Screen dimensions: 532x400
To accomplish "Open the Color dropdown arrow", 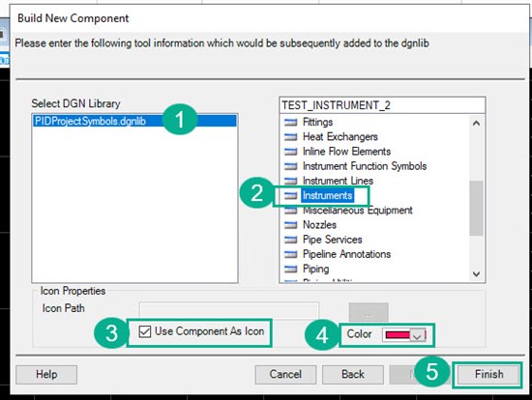I will [x=417, y=335].
